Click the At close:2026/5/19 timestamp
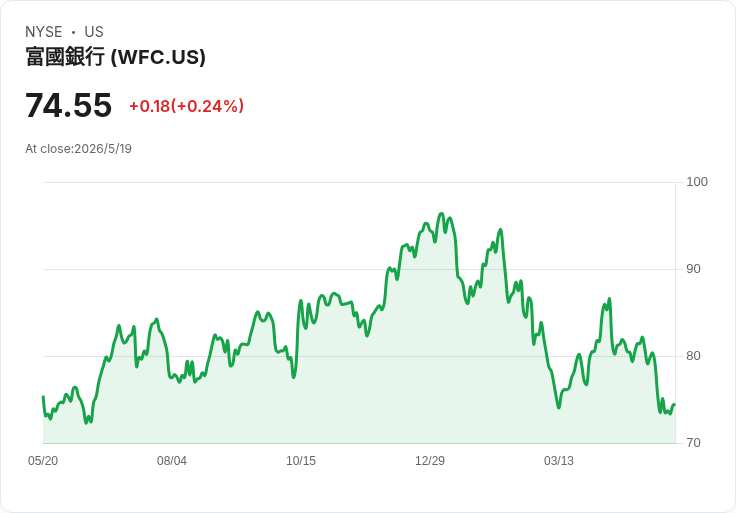Viewport: 736px width, 513px height. pyautogui.click(x=78, y=149)
